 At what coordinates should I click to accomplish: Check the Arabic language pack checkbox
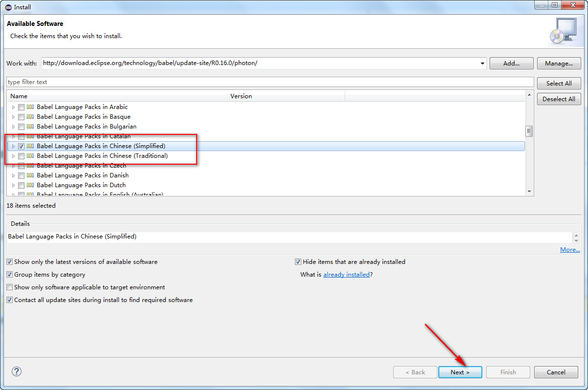[21, 107]
